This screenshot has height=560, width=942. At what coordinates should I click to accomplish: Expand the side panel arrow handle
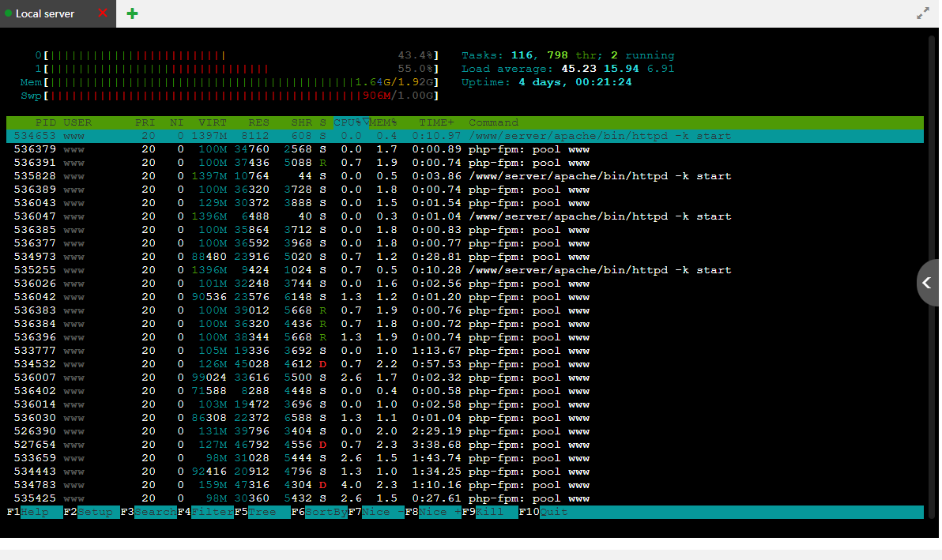pos(927,283)
